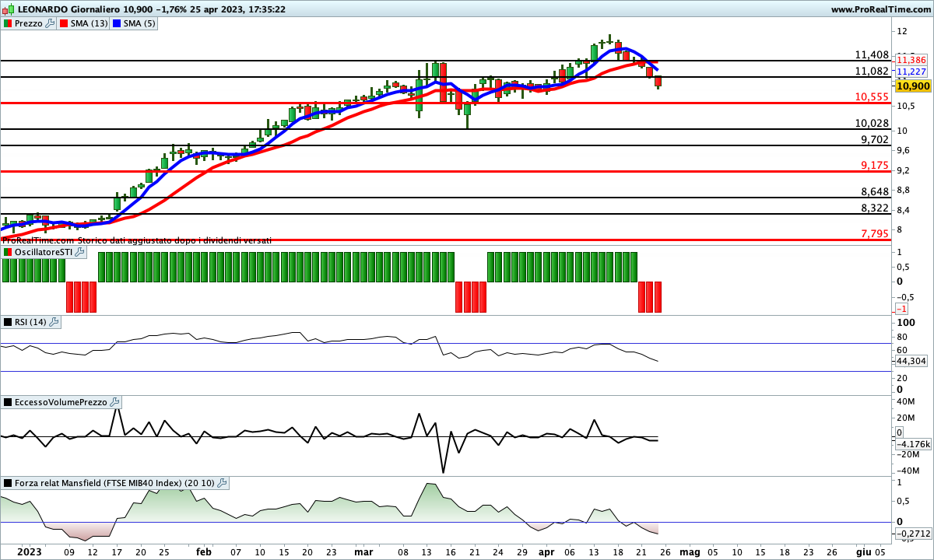Click the red 7,795 level label

875,234
